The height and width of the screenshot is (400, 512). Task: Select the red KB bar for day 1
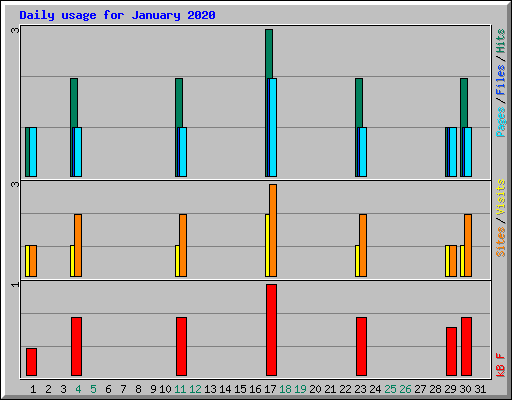coord(31,362)
